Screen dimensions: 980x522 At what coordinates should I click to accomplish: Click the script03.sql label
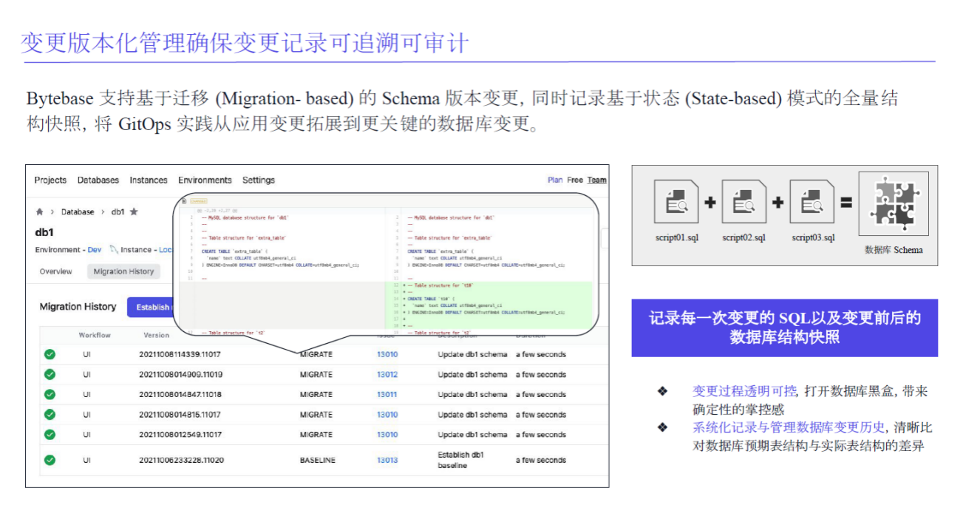coord(813,237)
